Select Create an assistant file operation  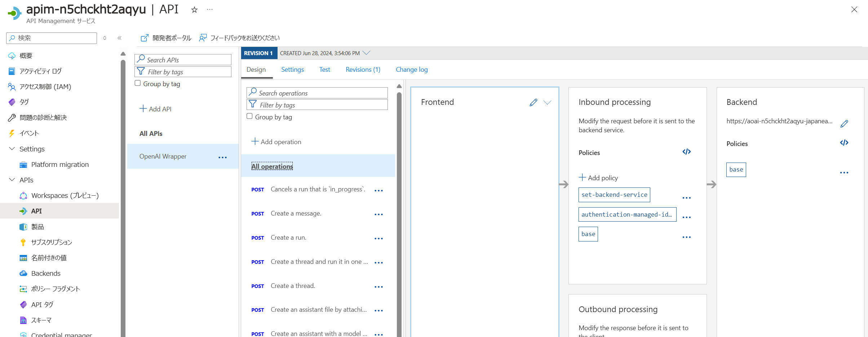click(318, 310)
